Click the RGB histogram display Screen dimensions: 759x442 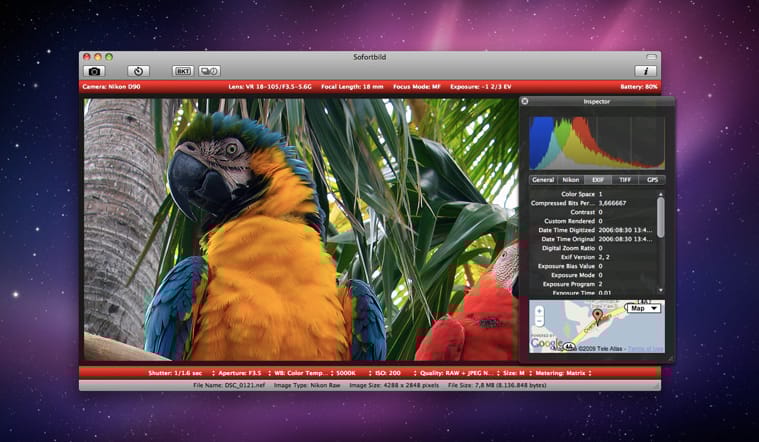597,143
